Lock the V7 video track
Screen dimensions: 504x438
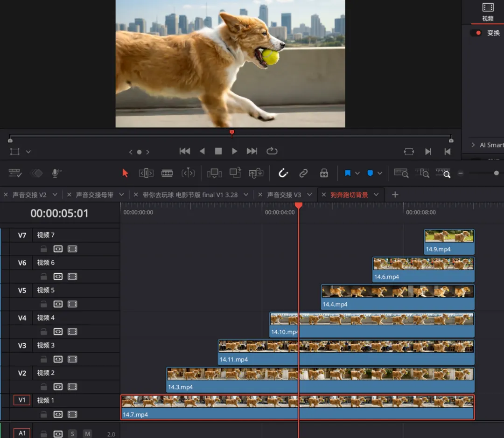click(x=43, y=249)
